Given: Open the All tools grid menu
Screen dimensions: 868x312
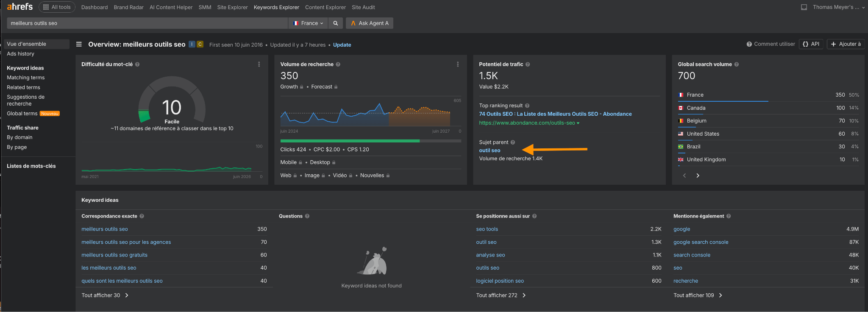Looking at the screenshot, I should point(57,7).
